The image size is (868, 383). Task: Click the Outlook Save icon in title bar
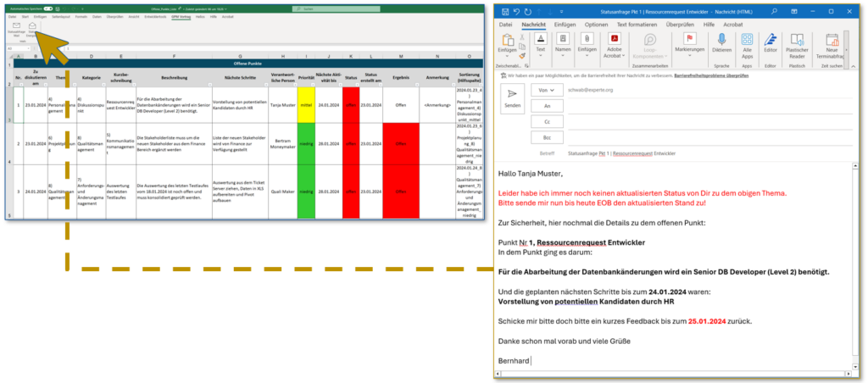(x=504, y=11)
